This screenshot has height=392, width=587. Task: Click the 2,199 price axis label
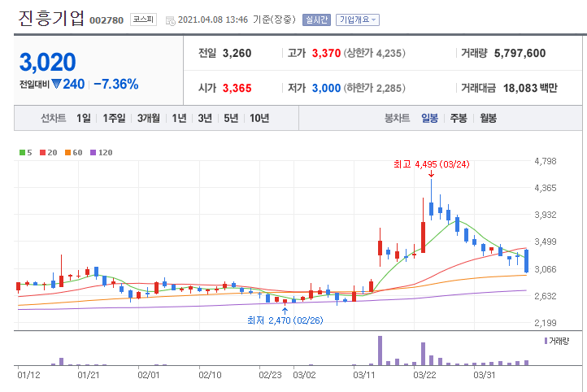545,322
